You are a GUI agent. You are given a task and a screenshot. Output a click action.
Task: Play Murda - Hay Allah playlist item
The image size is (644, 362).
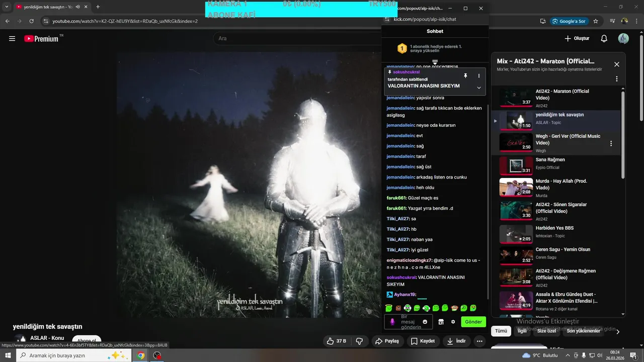556,188
